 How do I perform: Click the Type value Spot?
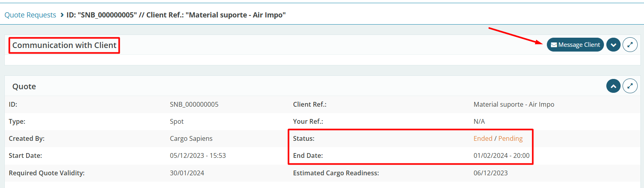(x=176, y=121)
